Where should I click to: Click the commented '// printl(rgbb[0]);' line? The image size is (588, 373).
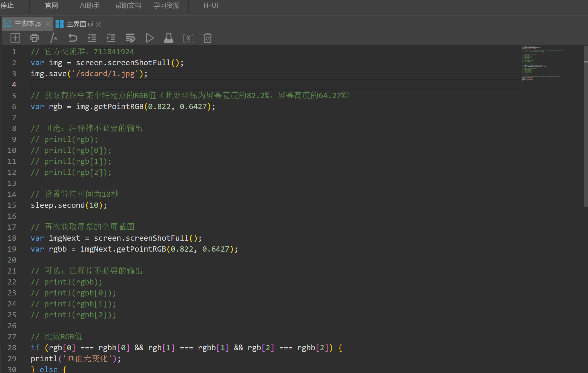tap(73, 293)
